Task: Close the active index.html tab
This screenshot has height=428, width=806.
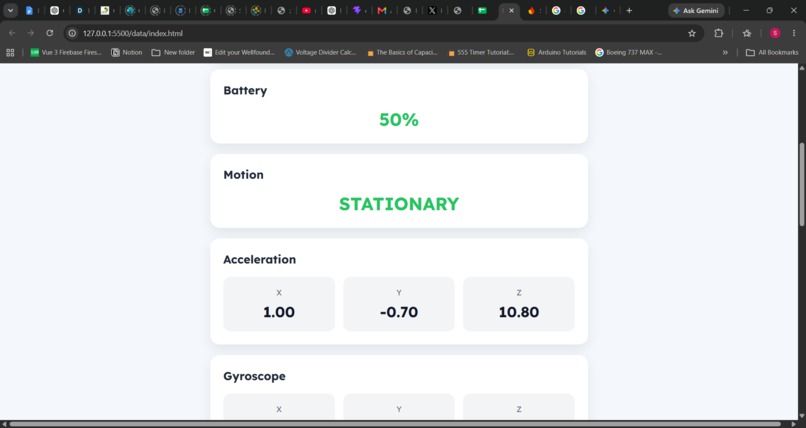Action: (511, 10)
